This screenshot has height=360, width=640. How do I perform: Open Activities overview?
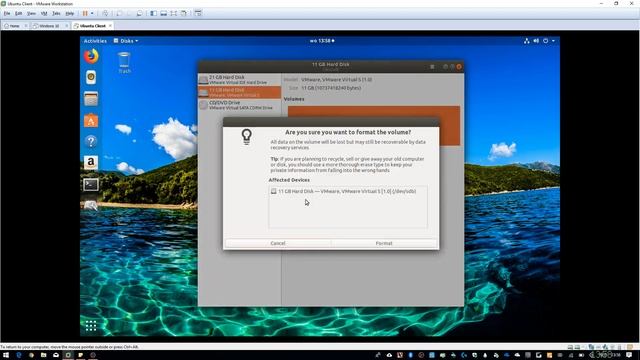coord(95,41)
